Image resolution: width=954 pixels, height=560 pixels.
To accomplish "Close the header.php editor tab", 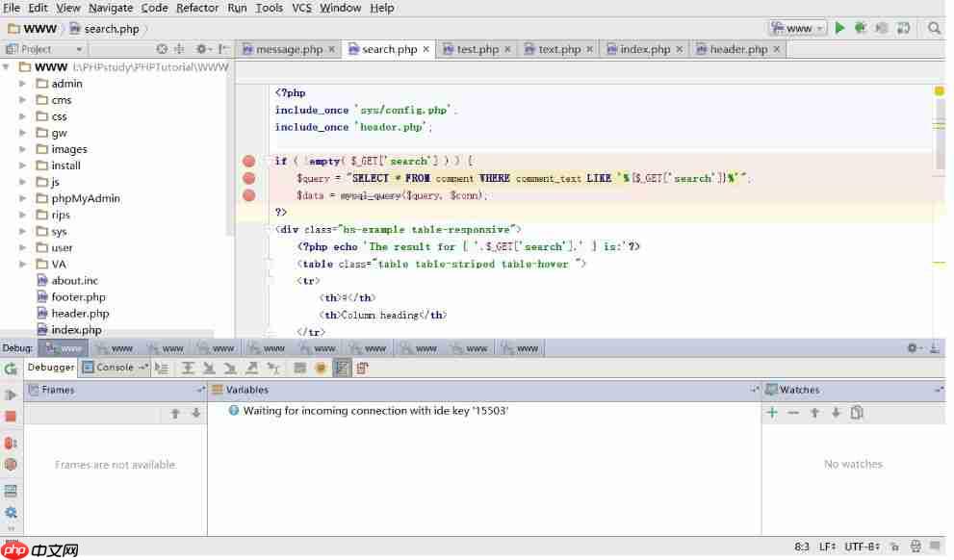I will (x=776, y=49).
